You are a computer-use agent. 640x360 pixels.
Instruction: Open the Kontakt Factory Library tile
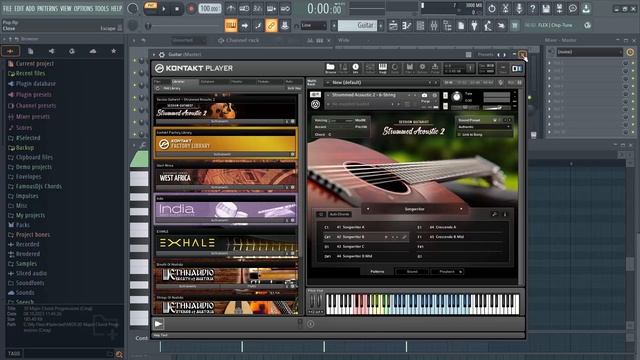(x=226, y=144)
